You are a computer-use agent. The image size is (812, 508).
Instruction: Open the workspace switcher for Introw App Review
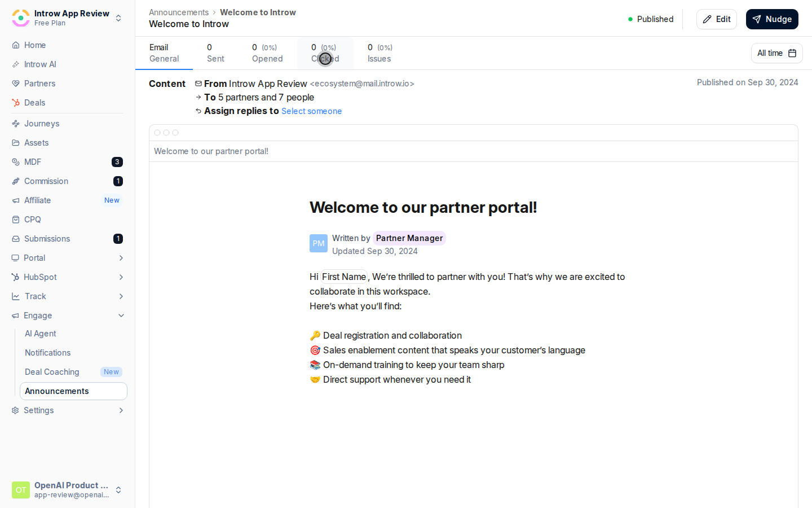[x=118, y=18]
